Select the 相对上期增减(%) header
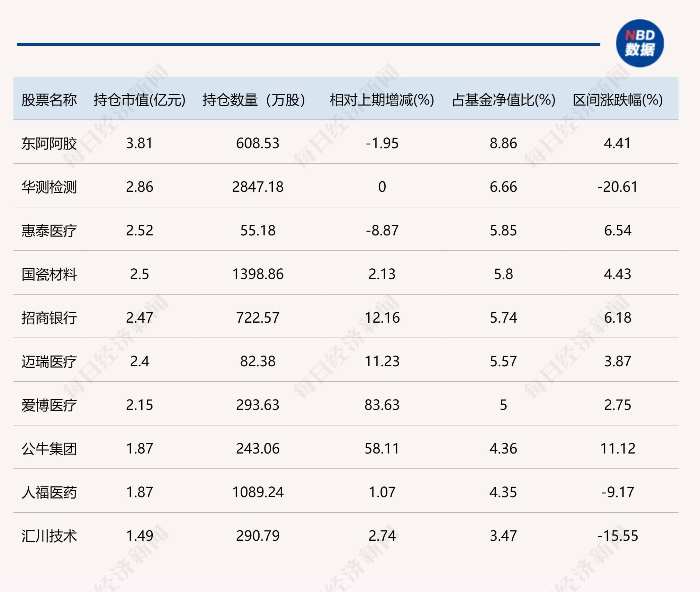Viewport: 700px width, 592px height. pyautogui.click(x=382, y=100)
